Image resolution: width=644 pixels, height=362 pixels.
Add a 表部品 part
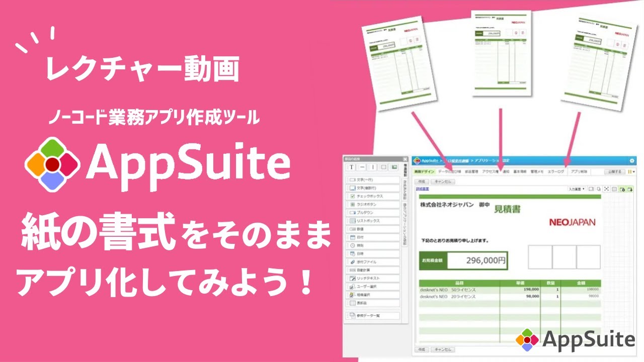pos(373,303)
